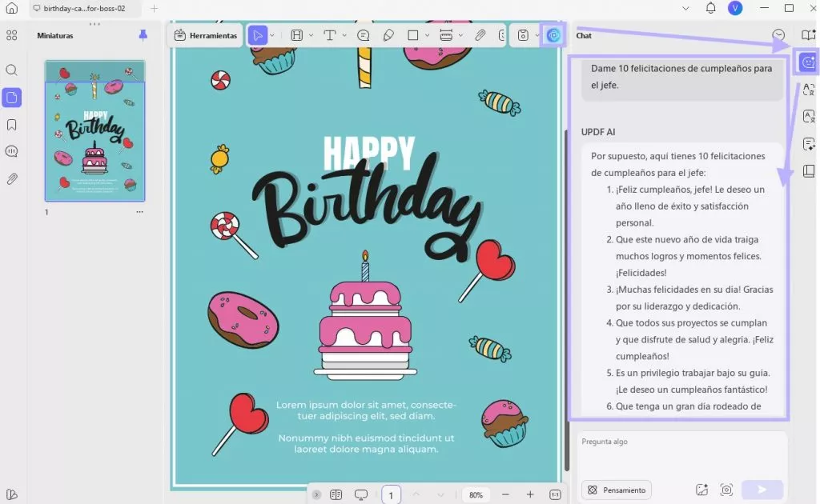Open the user account avatar V
Screen dimensions: 820x504
pyautogui.click(x=735, y=8)
